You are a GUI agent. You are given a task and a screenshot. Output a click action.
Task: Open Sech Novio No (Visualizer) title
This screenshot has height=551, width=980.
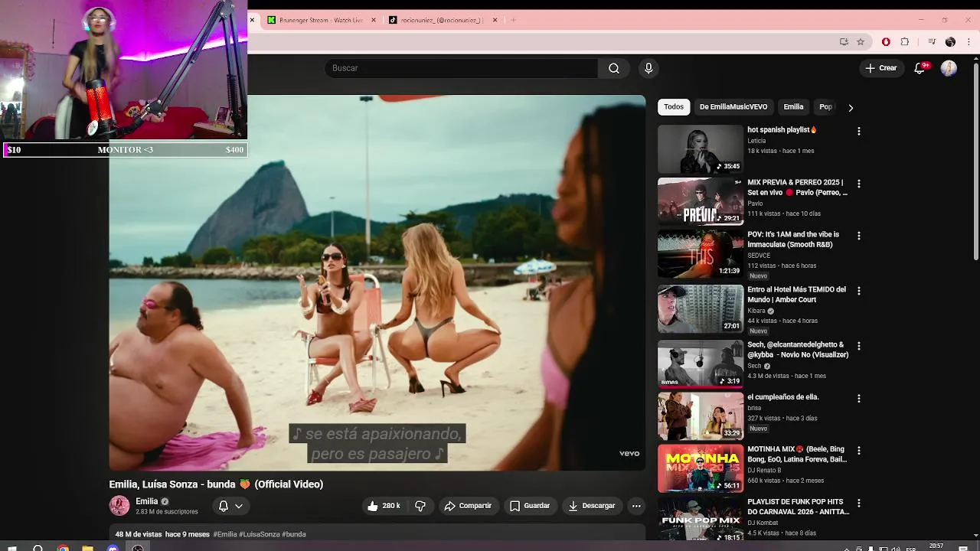pos(798,350)
